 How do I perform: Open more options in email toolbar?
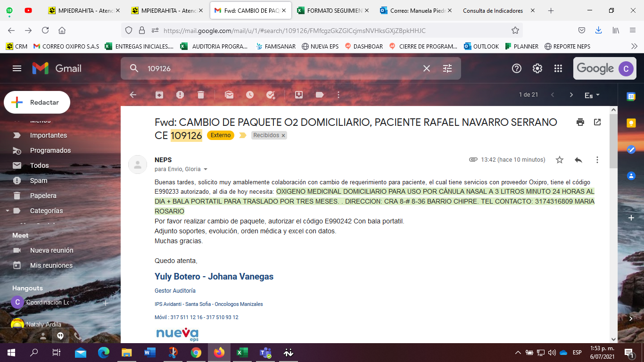(339, 95)
